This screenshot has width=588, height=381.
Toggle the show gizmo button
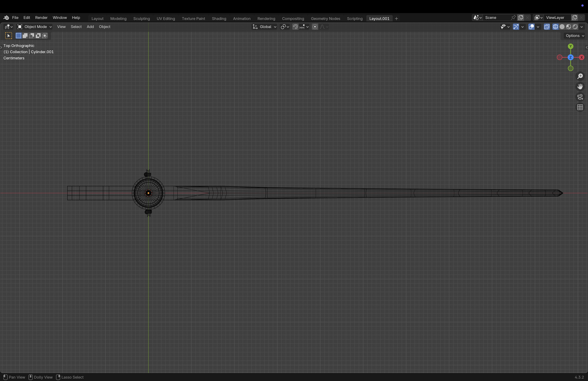point(516,27)
